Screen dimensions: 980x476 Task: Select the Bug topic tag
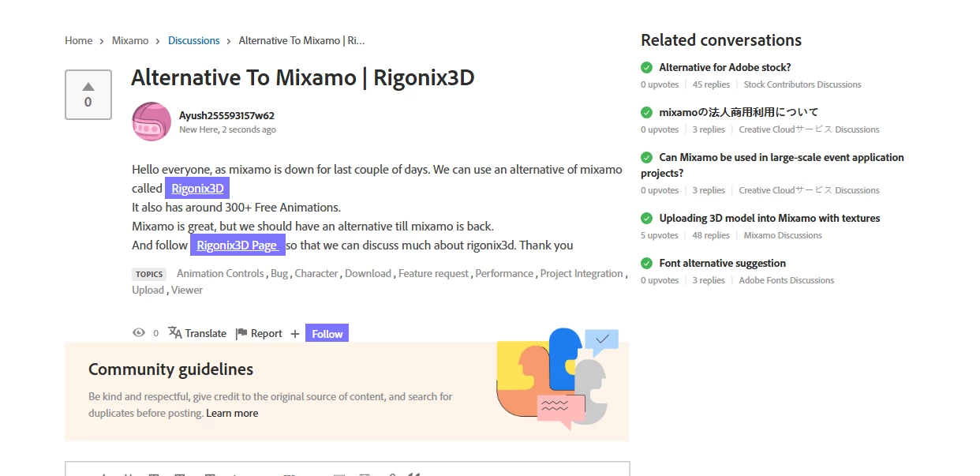click(x=279, y=273)
